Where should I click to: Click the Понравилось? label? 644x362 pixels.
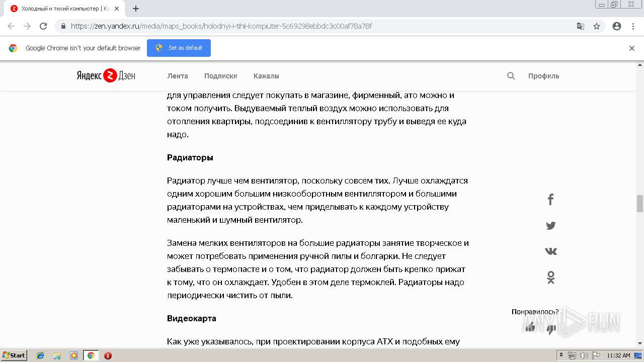point(535,312)
